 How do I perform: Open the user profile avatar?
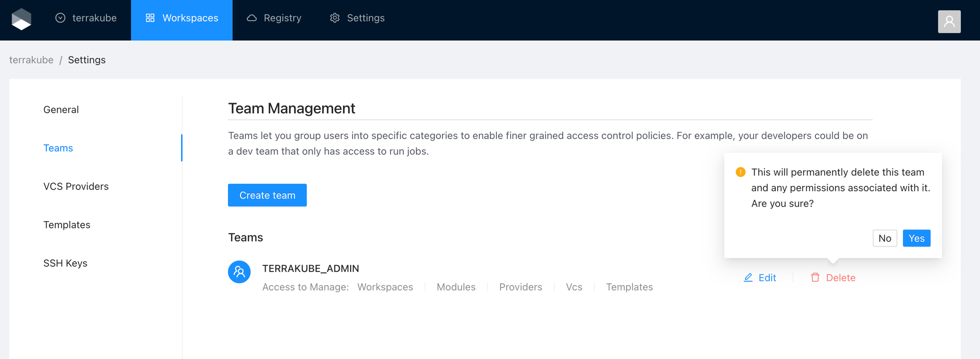(x=949, y=21)
